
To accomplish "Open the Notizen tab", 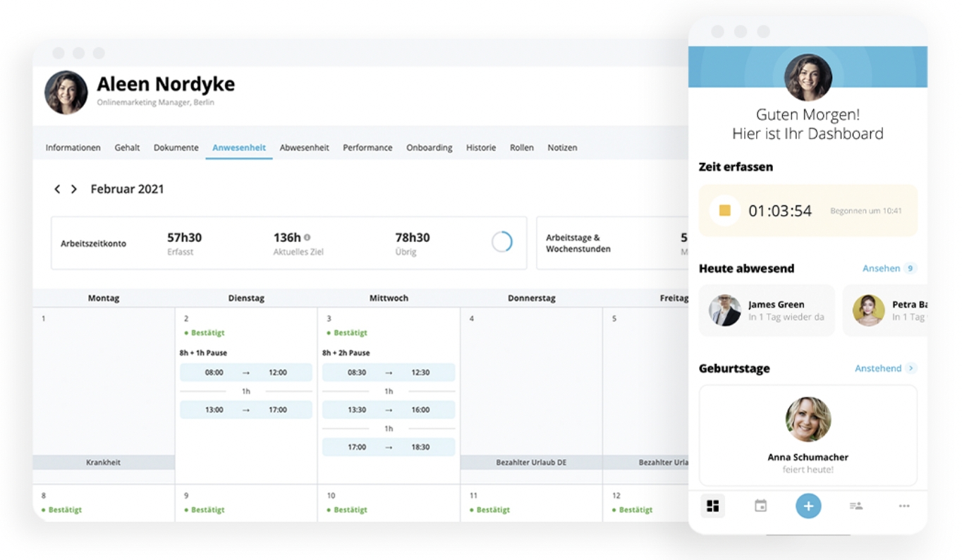I will 562,148.
